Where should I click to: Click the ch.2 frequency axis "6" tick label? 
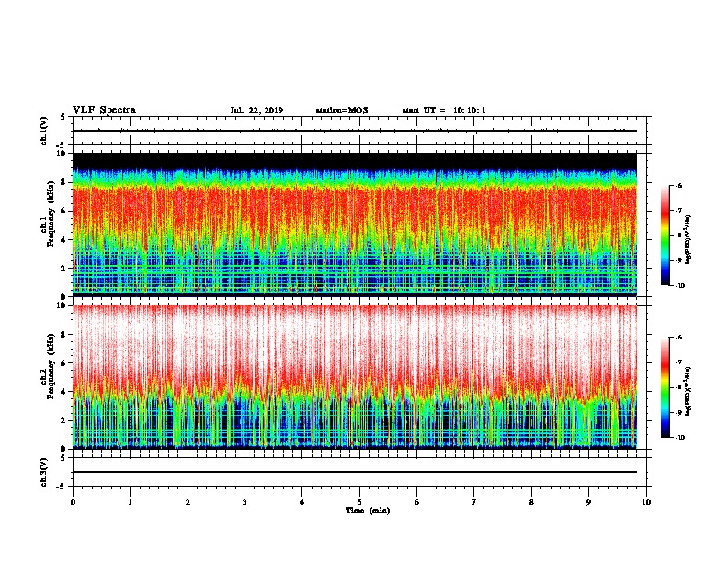(64, 363)
